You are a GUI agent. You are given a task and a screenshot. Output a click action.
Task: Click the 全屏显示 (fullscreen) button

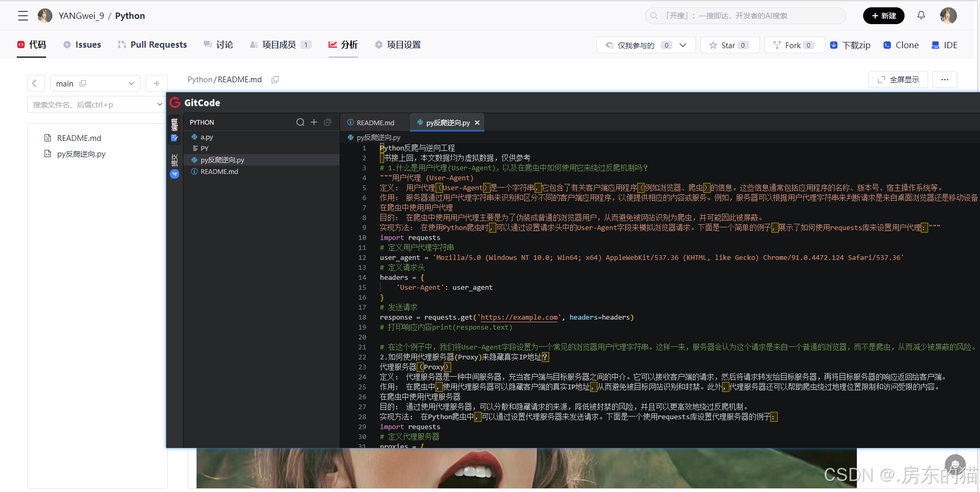click(898, 80)
